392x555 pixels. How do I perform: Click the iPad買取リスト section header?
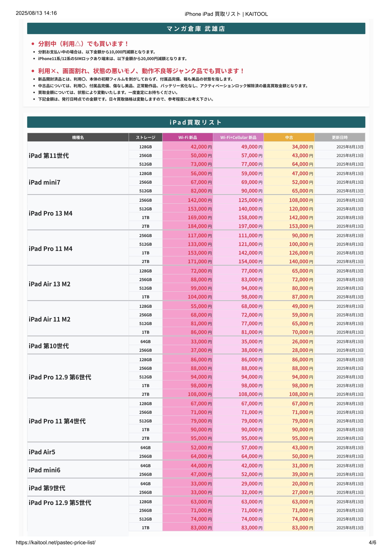pyautogui.click(x=196, y=122)
